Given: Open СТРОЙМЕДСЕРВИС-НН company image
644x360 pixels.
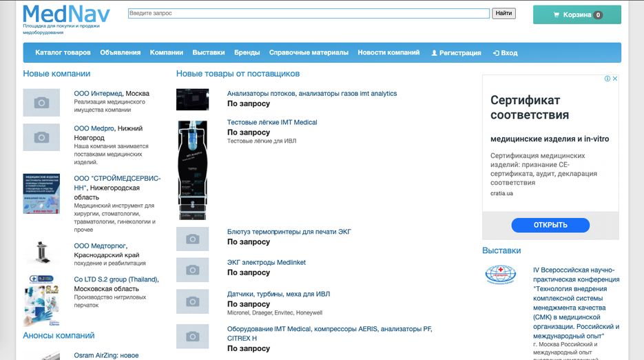Looking at the screenshot, I should click(41, 193).
